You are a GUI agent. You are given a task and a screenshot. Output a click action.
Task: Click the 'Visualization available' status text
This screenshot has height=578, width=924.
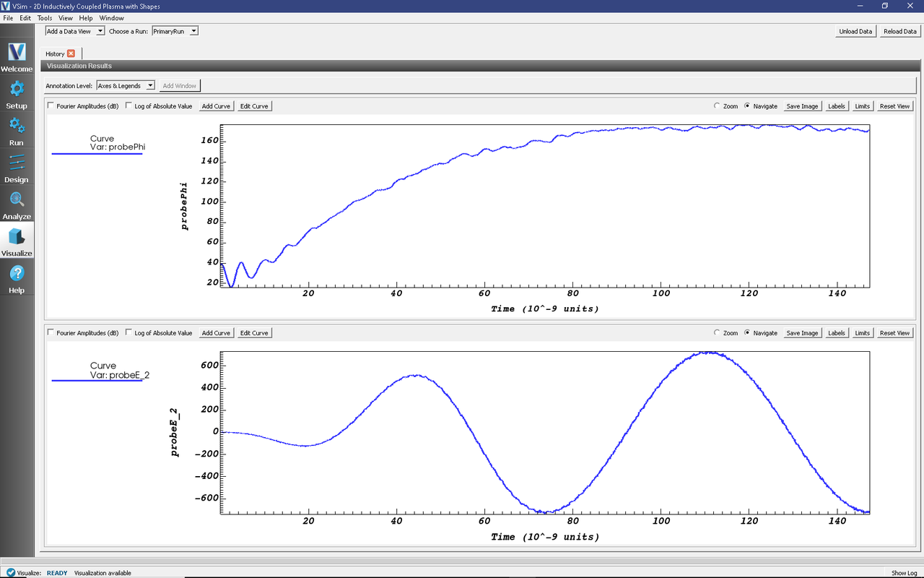103,573
